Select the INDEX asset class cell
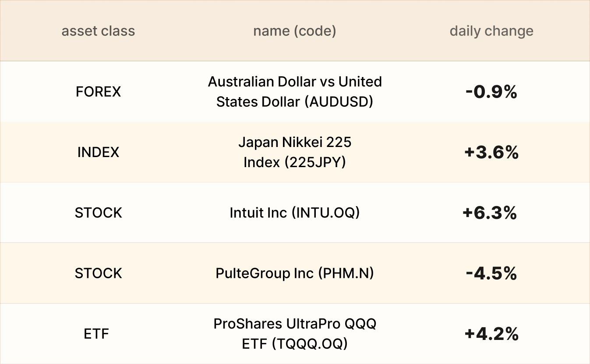The height and width of the screenshot is (364, 590). (98, 152)
